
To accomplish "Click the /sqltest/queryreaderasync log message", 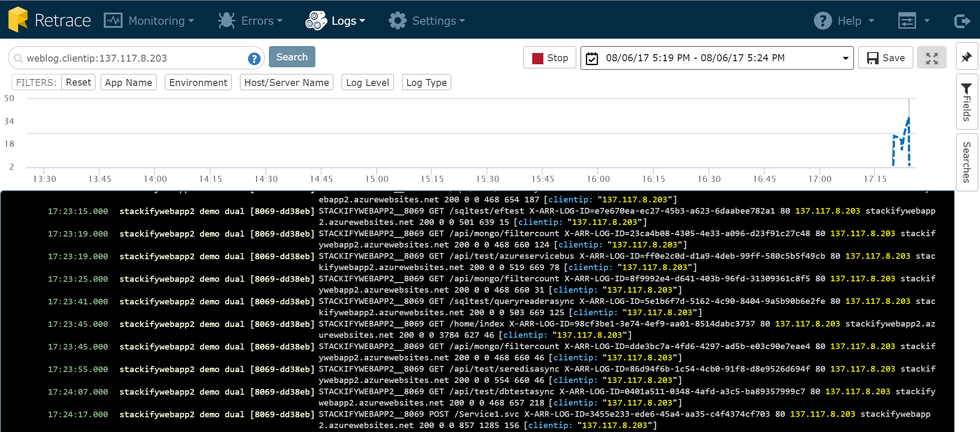I will coord(627,307).
